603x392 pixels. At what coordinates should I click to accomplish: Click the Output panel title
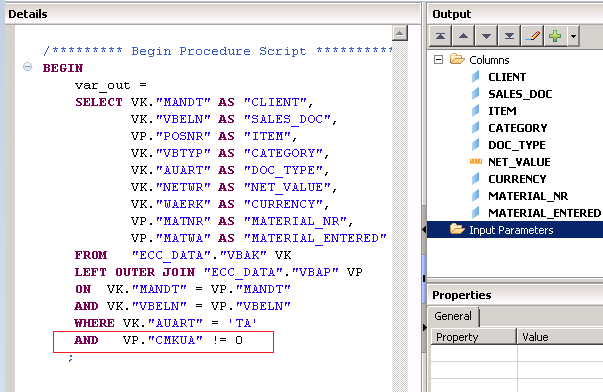(x=451, y=14)
